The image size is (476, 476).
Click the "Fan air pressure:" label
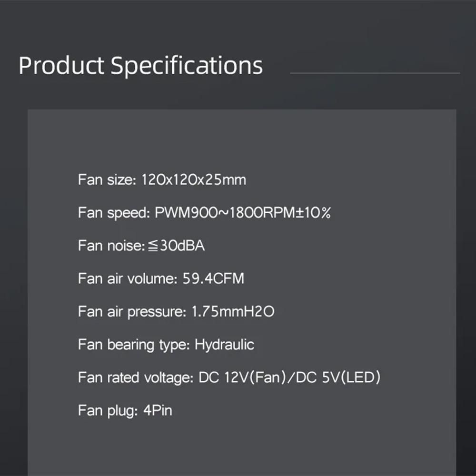[131, 312]
